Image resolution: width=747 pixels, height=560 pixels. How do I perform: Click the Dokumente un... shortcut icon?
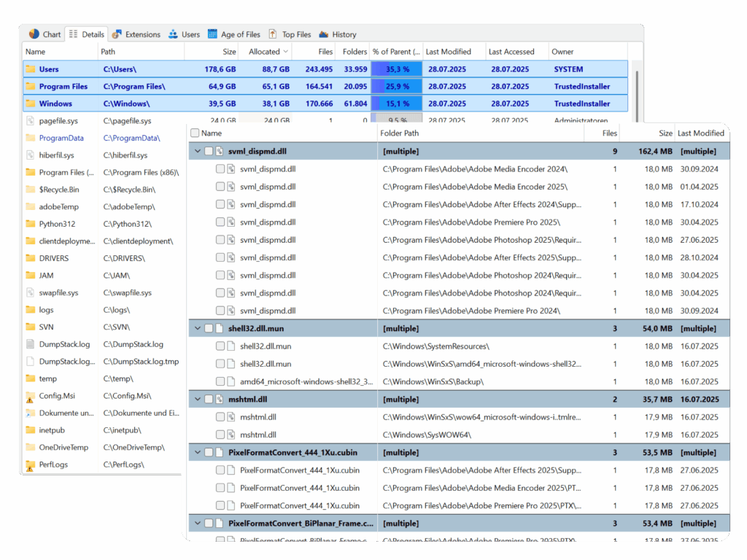31,413
